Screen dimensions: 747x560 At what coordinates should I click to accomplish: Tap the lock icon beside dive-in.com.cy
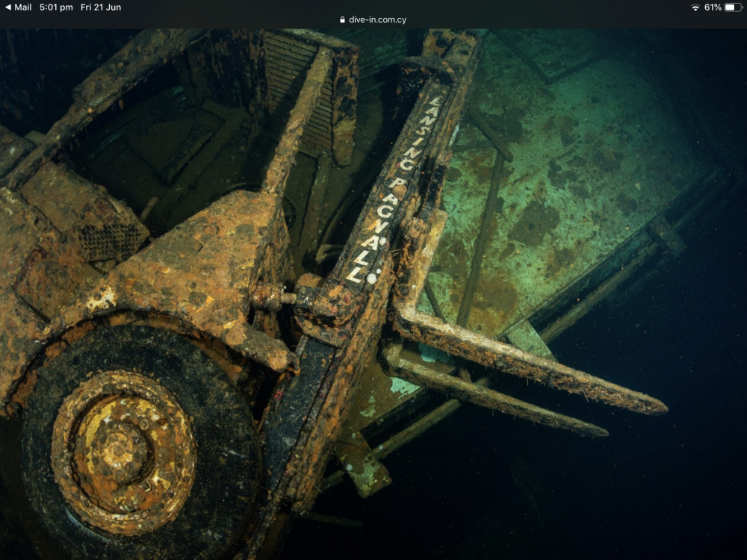(343, 20)
